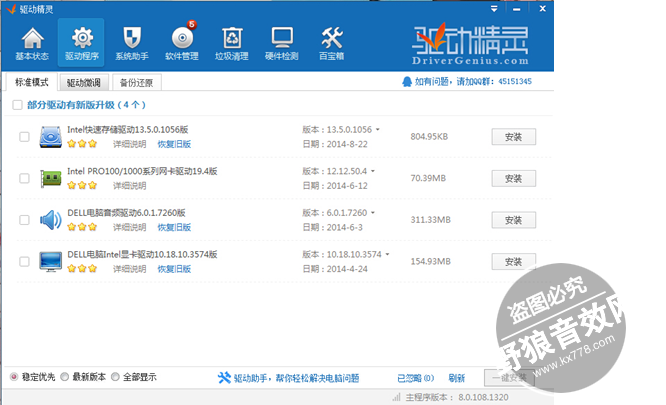Screen dimensions: 666x405
Task: Click 恢复旧版 for Intel快速存储驱动
Action: (174, 144)
